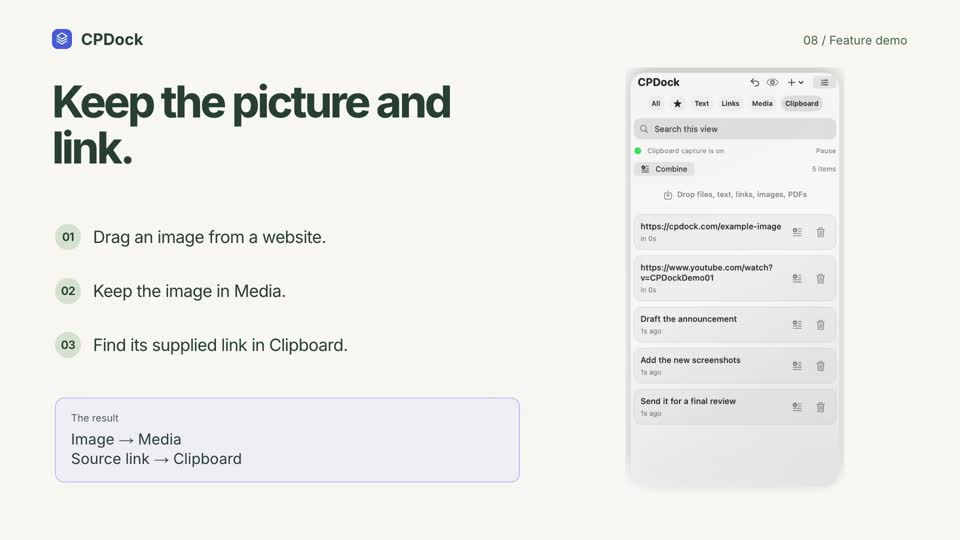
Task: Delete the Add the new screenshots item
Action: tap(820, 366)
